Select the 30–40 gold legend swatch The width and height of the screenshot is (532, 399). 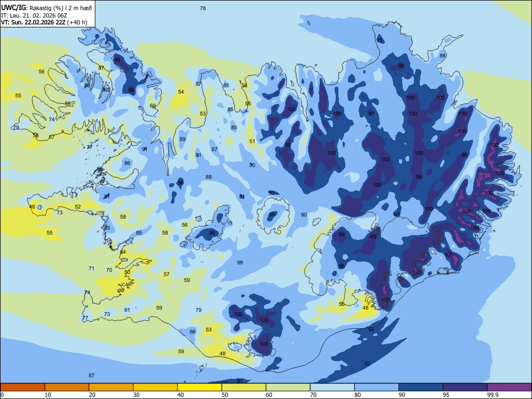click(x=155, y=387)
